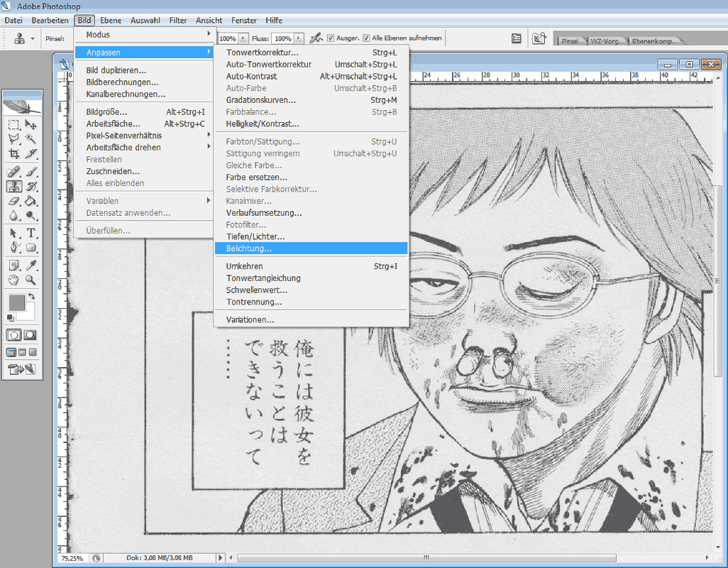This screenshot has height=568, width=728.
Task: Toggle the Ausger. checkbox
Action: 331,38
